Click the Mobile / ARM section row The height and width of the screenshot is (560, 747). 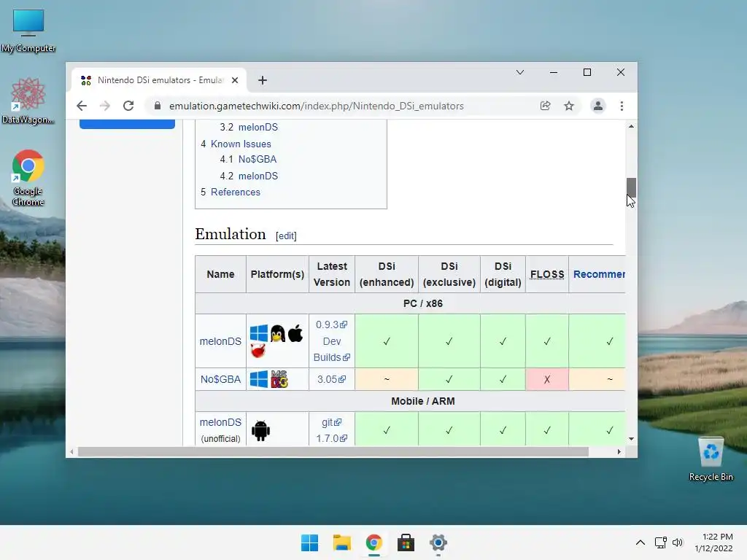(410, 401)
